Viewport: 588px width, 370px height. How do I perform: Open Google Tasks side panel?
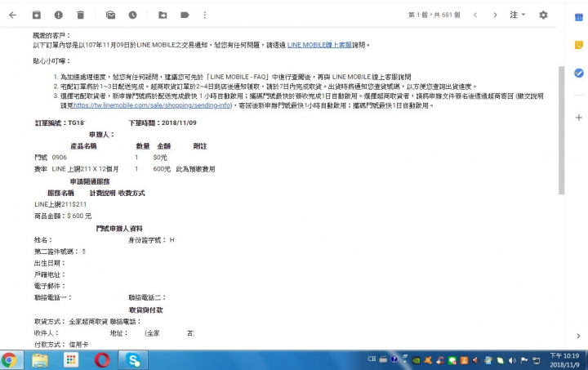pyautogui.click(x=579, y=73)
